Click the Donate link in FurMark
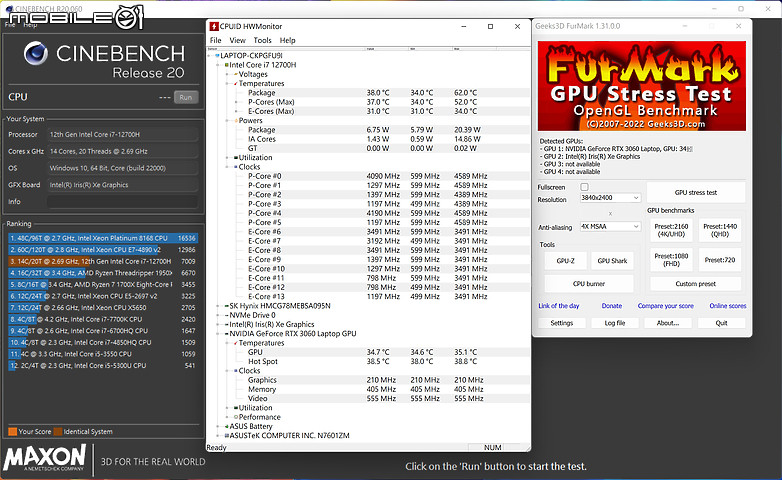The height and width of the screenshot is (480, 782). pyautogui.click(x=611, y=306)
